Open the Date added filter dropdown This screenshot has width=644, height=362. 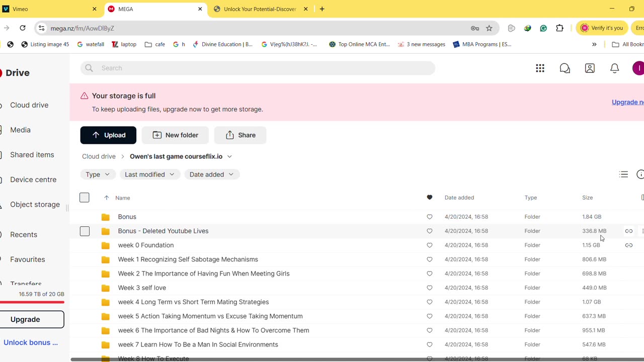click(211, 174)
